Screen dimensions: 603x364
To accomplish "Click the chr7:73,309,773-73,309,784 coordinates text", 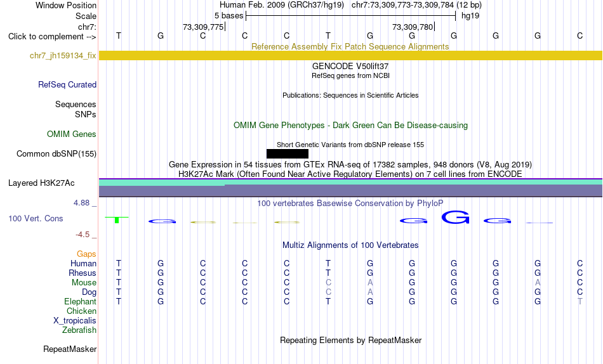I will coord(402,5).
